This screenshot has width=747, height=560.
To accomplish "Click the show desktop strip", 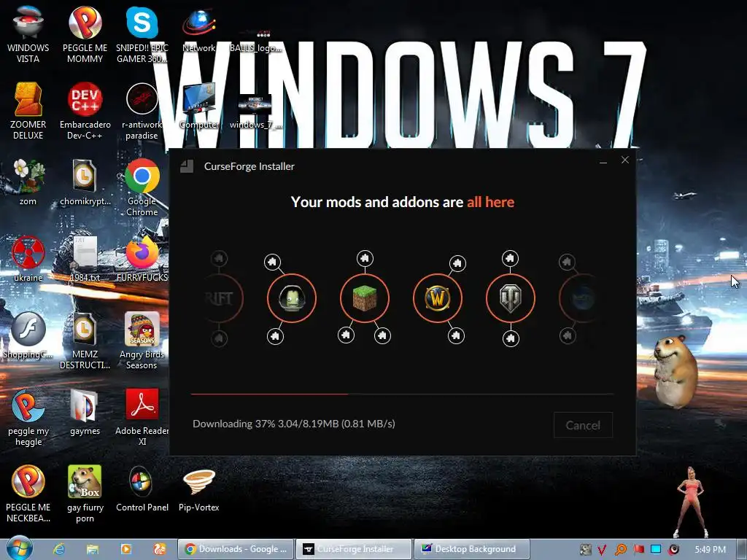I will [742, 549].
